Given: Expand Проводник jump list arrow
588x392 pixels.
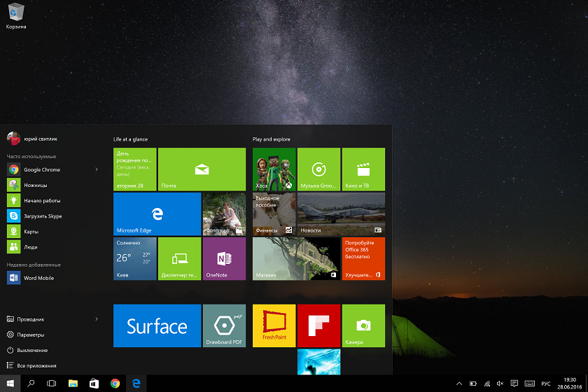Looking at the screenshot, I should coord(97,319).
